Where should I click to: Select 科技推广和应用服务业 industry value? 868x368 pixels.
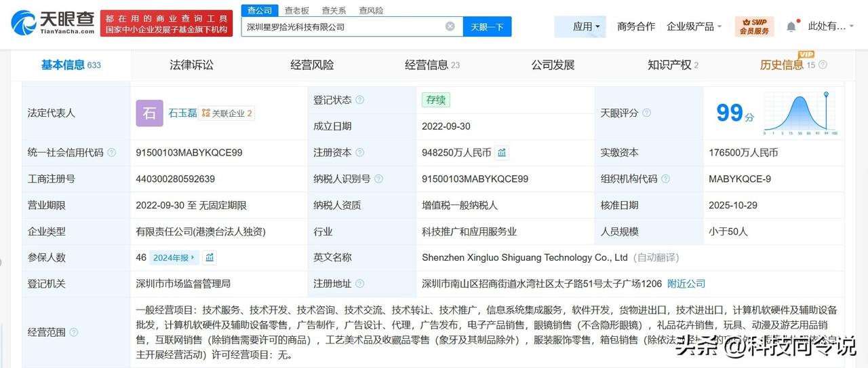coord(469,232)
